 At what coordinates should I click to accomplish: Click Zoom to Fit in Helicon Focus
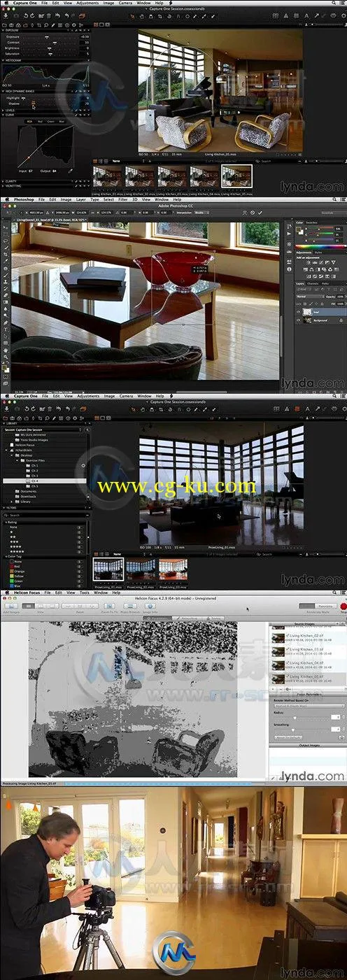pyautogui.click(x=109, y=606)
